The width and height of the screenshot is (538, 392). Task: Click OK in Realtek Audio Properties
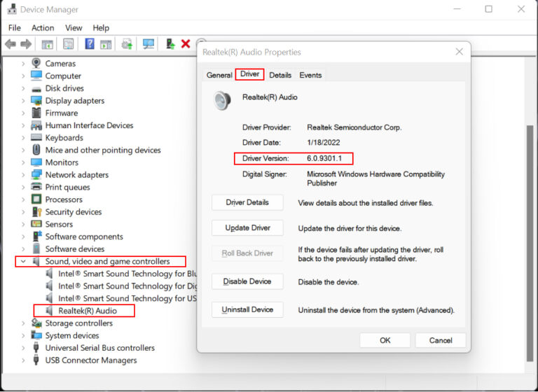coord(385,340)
